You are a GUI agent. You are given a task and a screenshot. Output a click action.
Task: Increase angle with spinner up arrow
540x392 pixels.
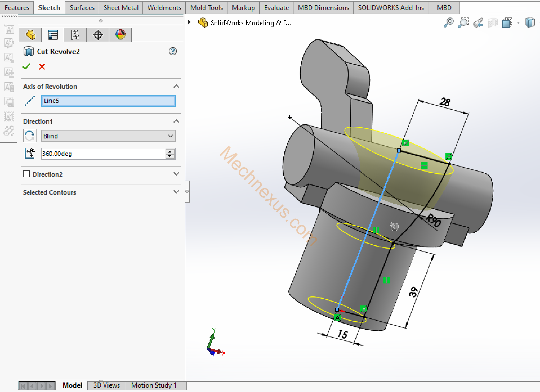click(x=170, y=151)
